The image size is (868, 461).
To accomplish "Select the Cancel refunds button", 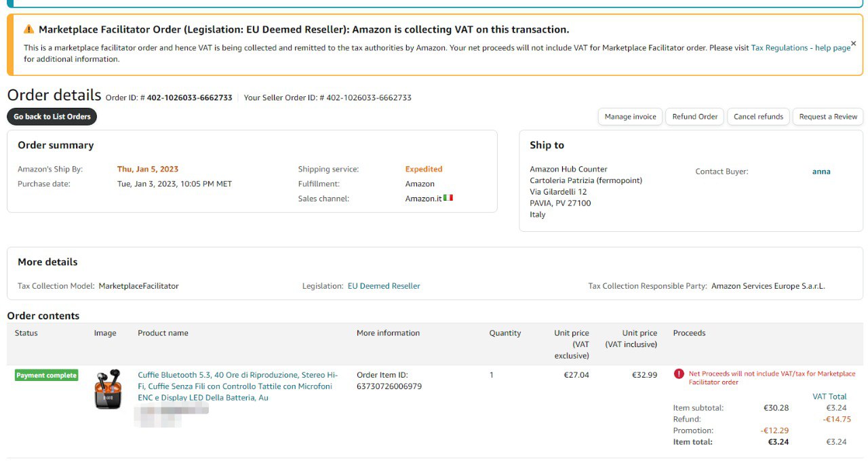I will (758, 117).
